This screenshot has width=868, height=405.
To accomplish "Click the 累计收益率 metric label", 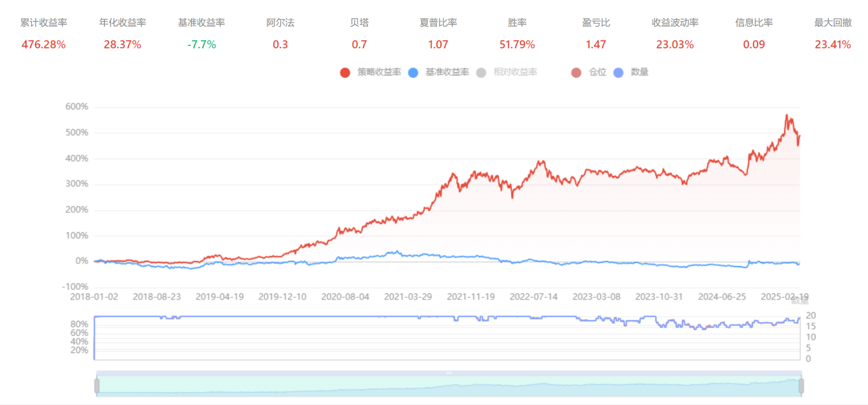I will 43,23.
